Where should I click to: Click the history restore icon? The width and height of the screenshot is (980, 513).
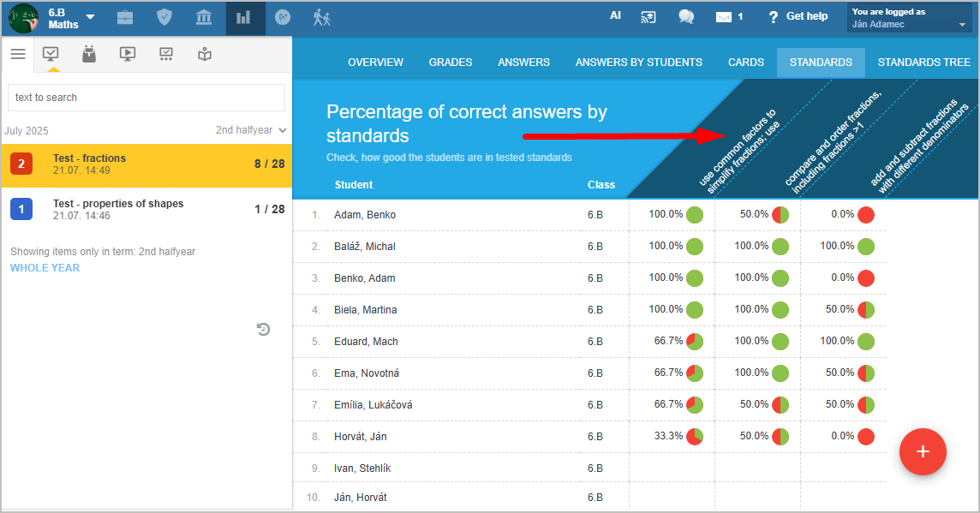click(x=263, y=329)
